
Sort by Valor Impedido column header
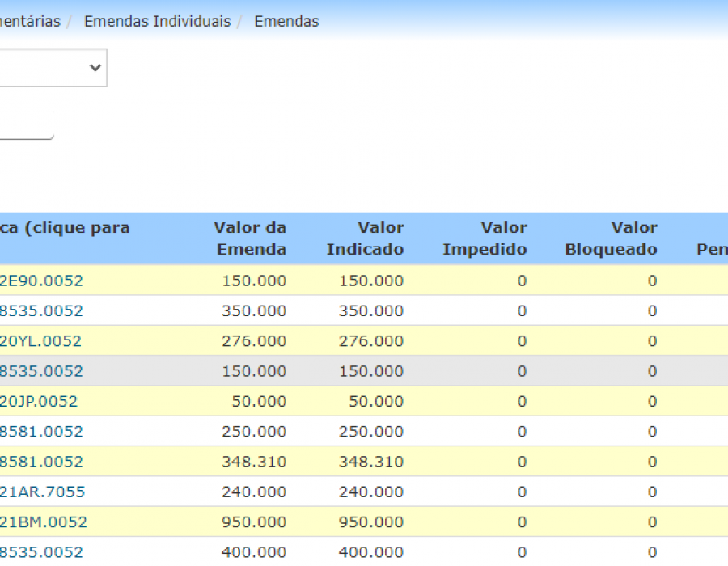485,239
